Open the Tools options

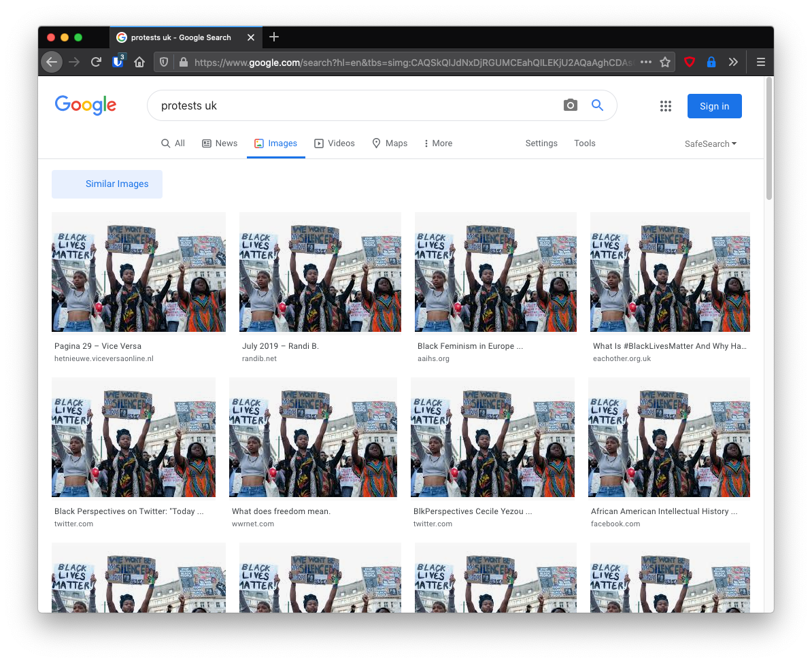[x=585, y=143]
